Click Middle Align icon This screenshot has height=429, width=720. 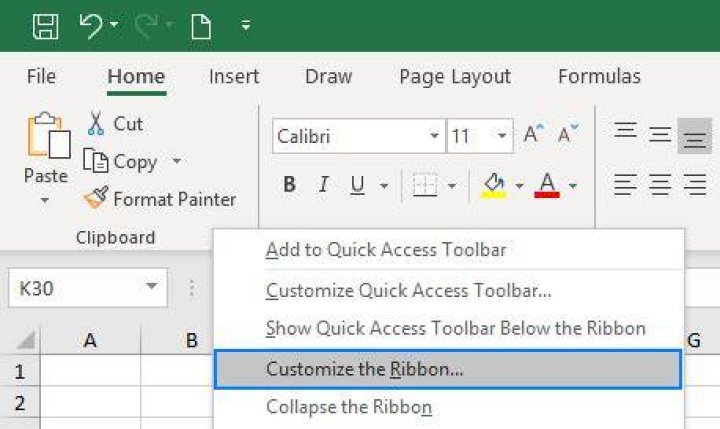pyautogui.click(x=660, y=135)
